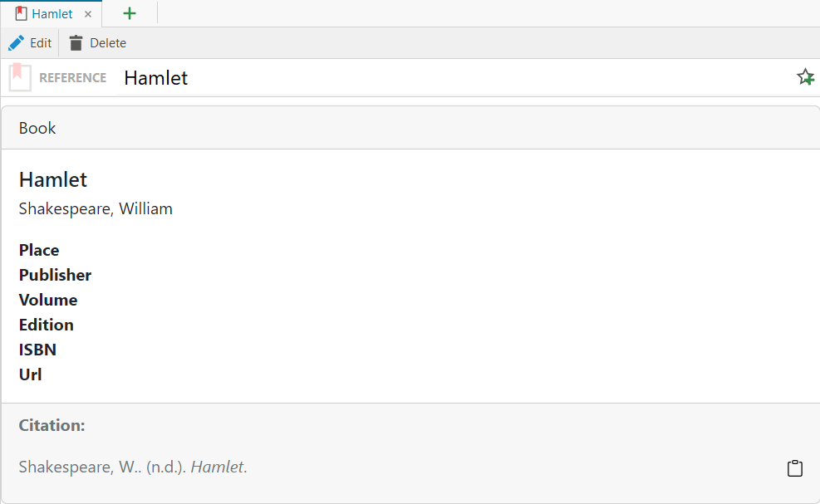Select the Publisher field label

click(55, 275)
